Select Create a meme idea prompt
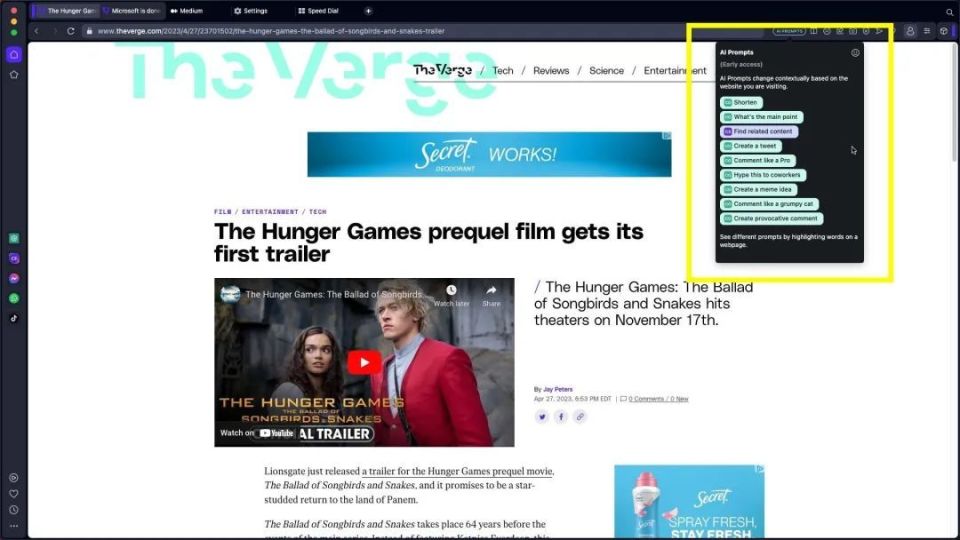 (759, 190)
